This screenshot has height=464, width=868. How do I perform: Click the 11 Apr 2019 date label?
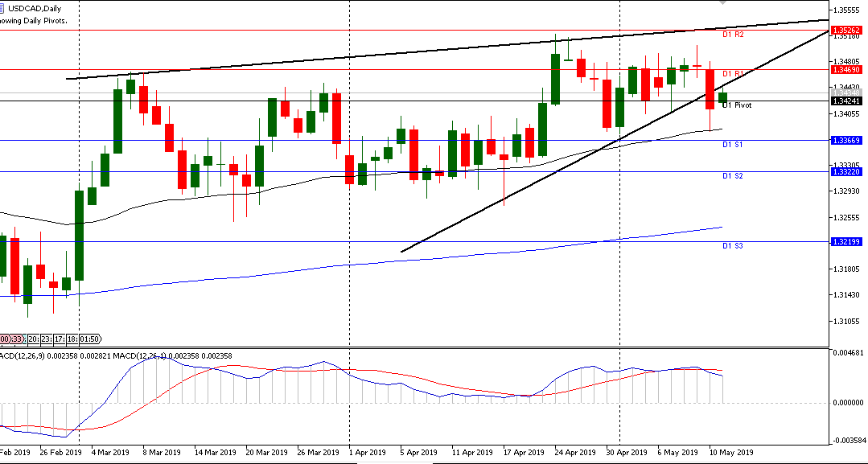[472, 453]
